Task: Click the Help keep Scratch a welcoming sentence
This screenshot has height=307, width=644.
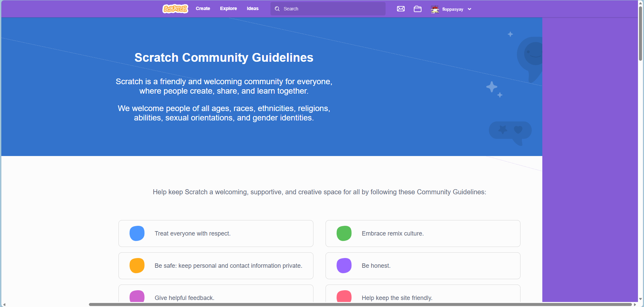Action: [319, 192]
